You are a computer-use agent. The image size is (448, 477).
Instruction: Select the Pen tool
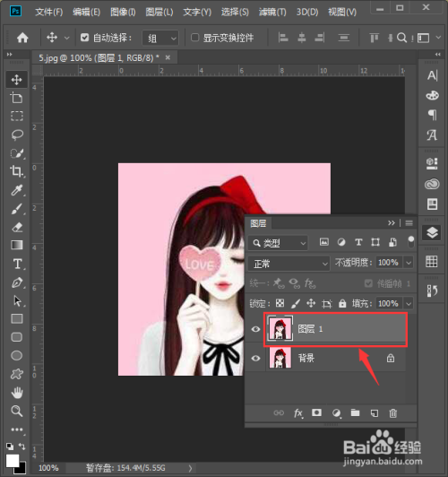point(17,282)
